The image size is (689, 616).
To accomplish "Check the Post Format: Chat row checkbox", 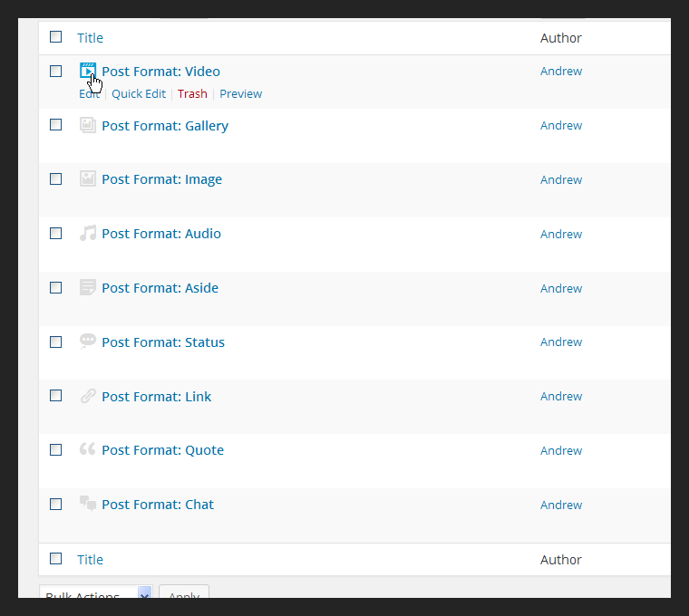I will [56, 504].
